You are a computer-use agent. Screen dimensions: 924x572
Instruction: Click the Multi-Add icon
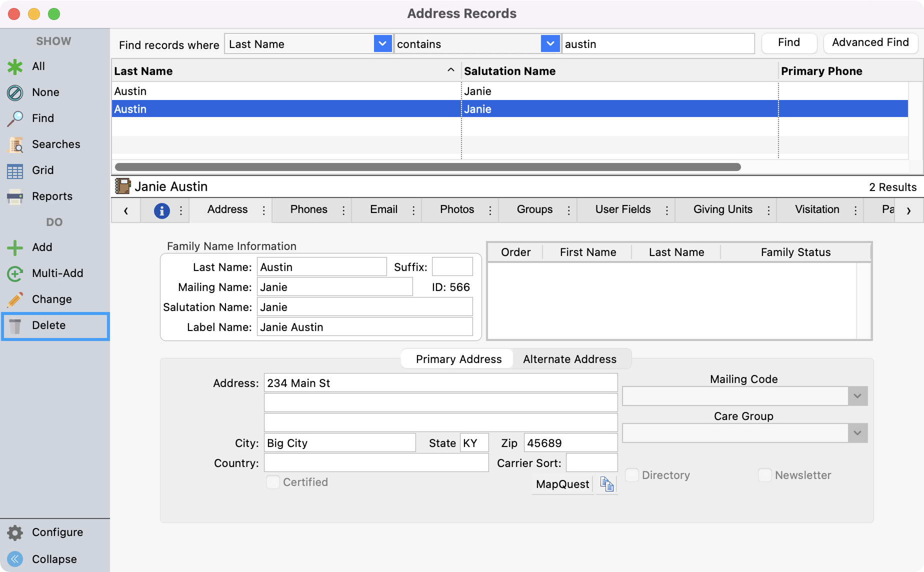(x=15, y=273)
